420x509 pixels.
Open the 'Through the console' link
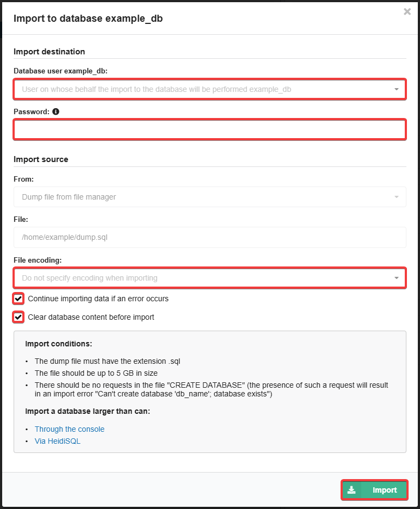coord(70,429)
